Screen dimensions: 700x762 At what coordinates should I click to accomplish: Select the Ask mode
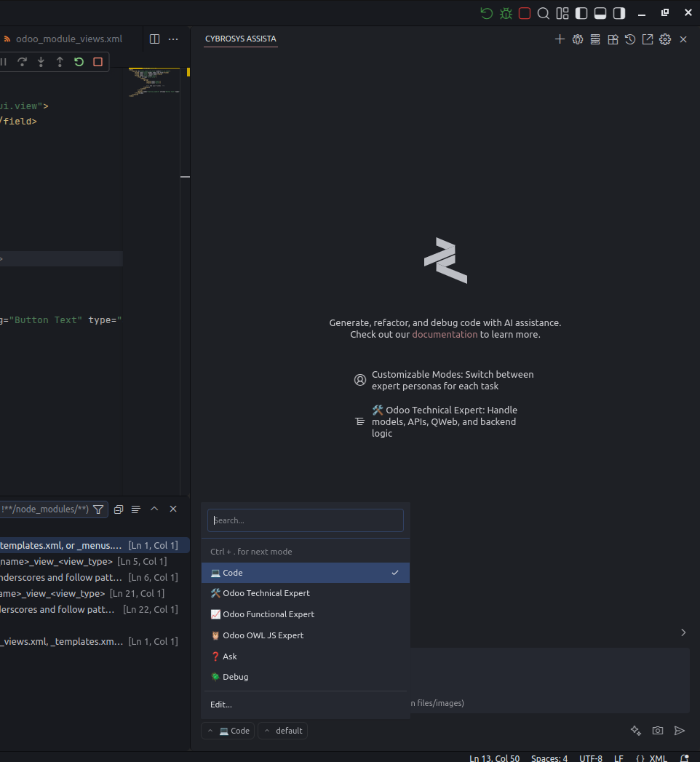(306, 656)
